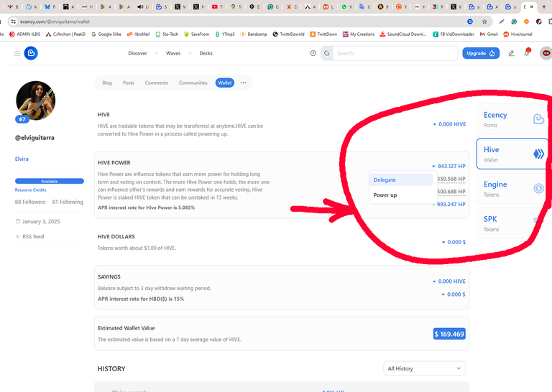The image size is (552, 392).
Task: Switch to the Posts tab
Action: click(x=129, y=83)
